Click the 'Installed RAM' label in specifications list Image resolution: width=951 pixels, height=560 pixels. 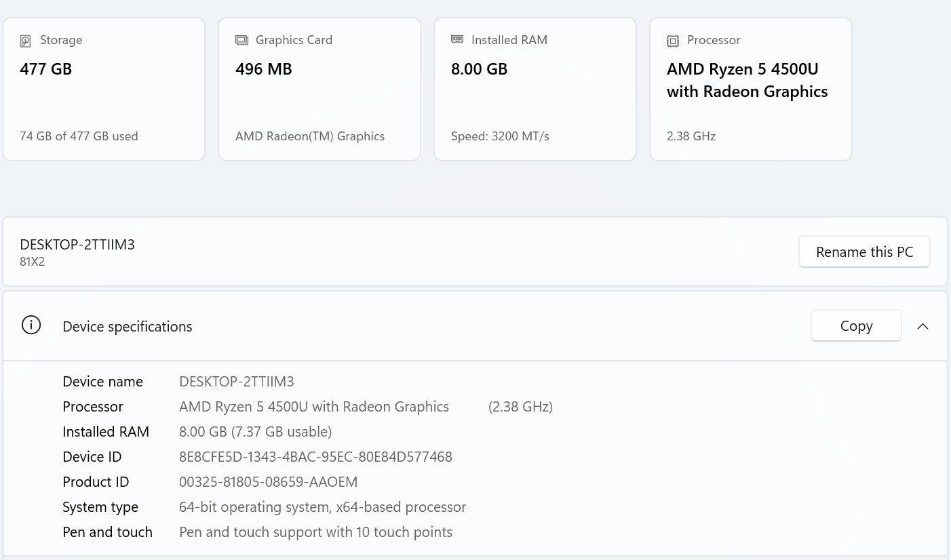coord(106,432)
